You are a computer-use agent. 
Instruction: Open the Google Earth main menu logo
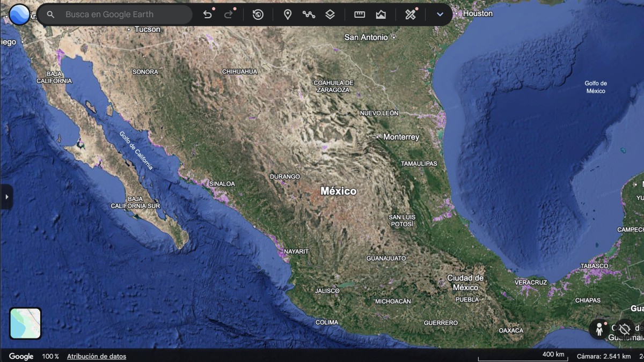[x=19, y=14]
